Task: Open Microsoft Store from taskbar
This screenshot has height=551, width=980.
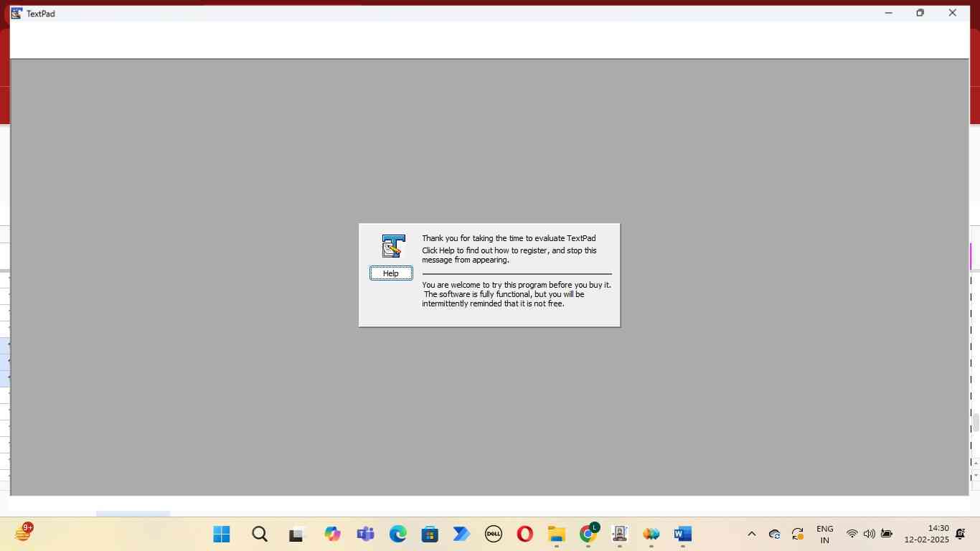Action: [430, 534]
